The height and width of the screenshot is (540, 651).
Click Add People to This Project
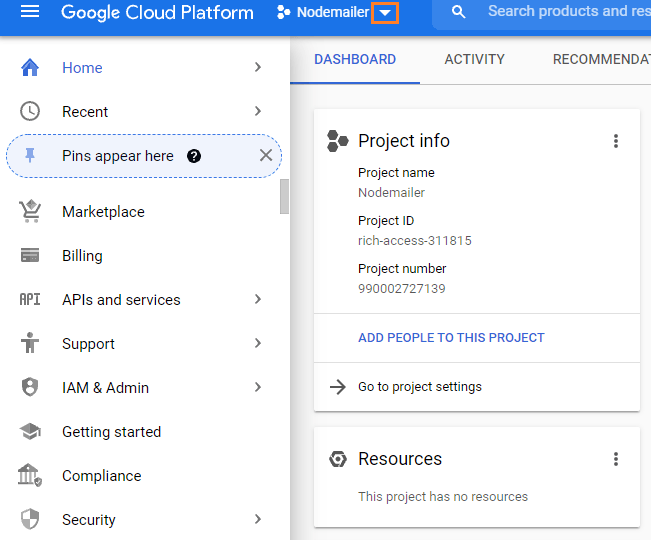451,337
